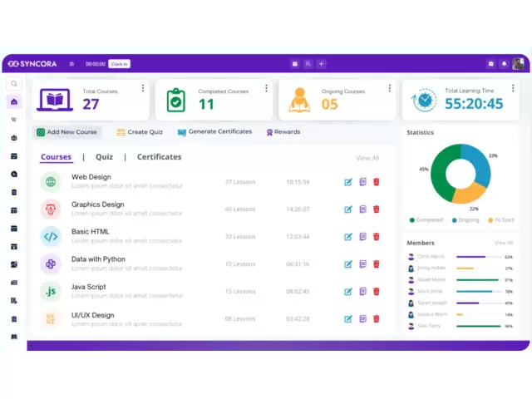Click the Add New Course button
This screenshot has height=399, width=532.
coord(67,132)
